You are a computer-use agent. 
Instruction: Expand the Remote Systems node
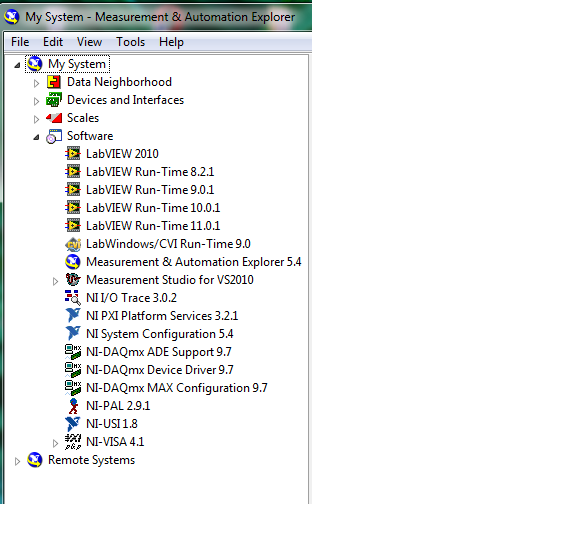click(17, 461)
